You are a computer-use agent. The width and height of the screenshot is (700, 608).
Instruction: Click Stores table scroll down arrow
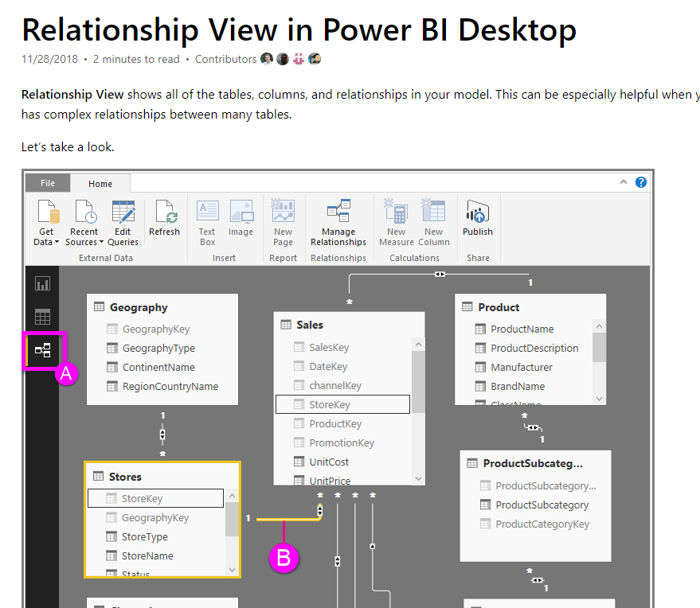[233, 570]
